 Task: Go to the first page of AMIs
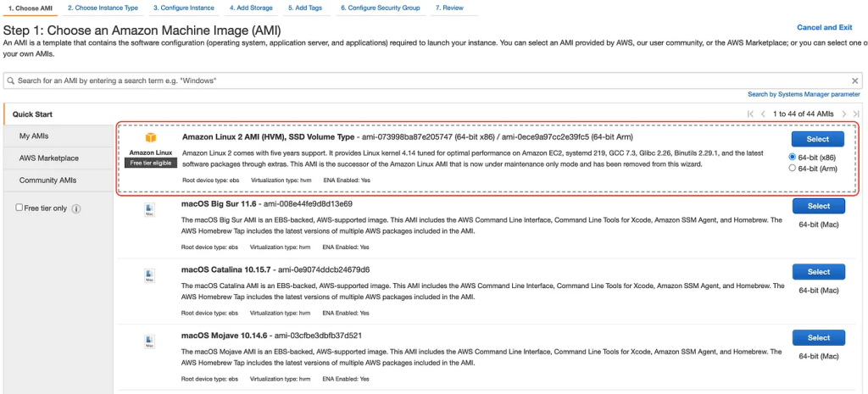(x=751, y=114)
